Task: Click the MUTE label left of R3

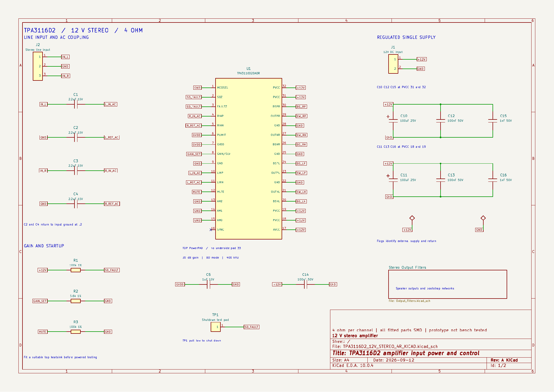Action: (43, 332)
